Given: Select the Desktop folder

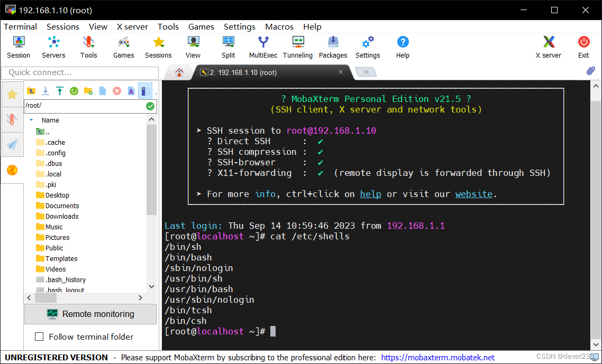Looking at the screenshot, I should [x=52, y=195].
